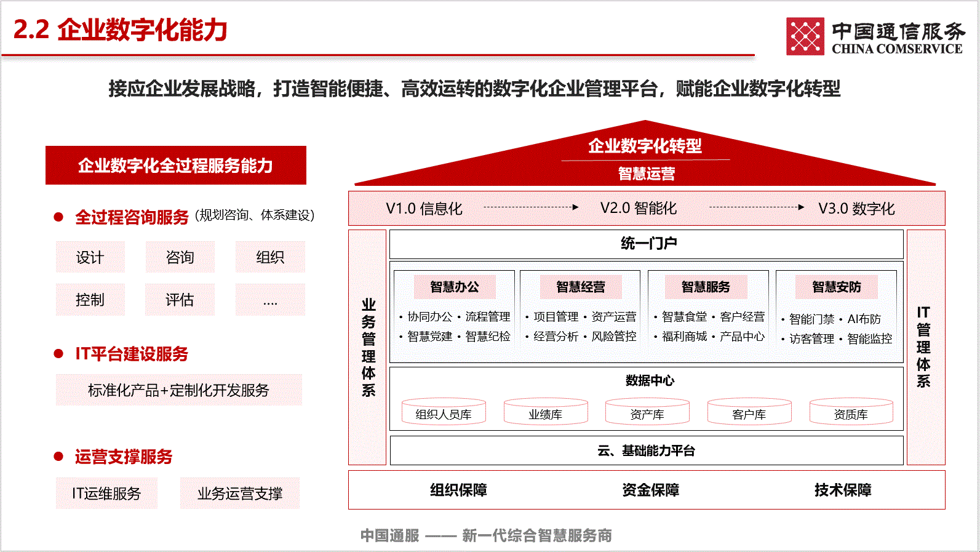Click the 云、基础能力平台 bar
The width and height of the screenshot is (980, 552).
(x=647, y=450)
